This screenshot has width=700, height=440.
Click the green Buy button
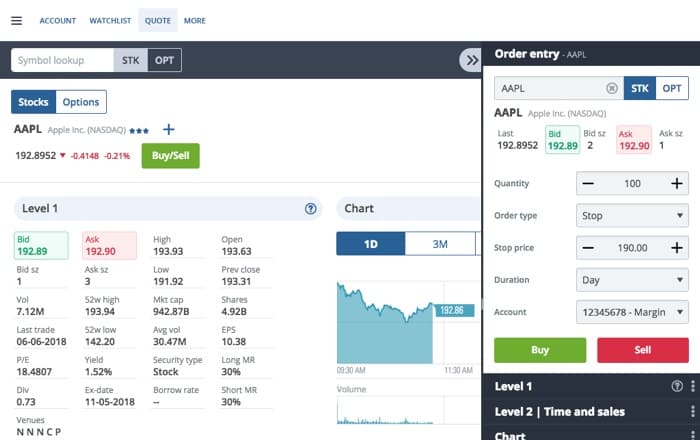540,350
